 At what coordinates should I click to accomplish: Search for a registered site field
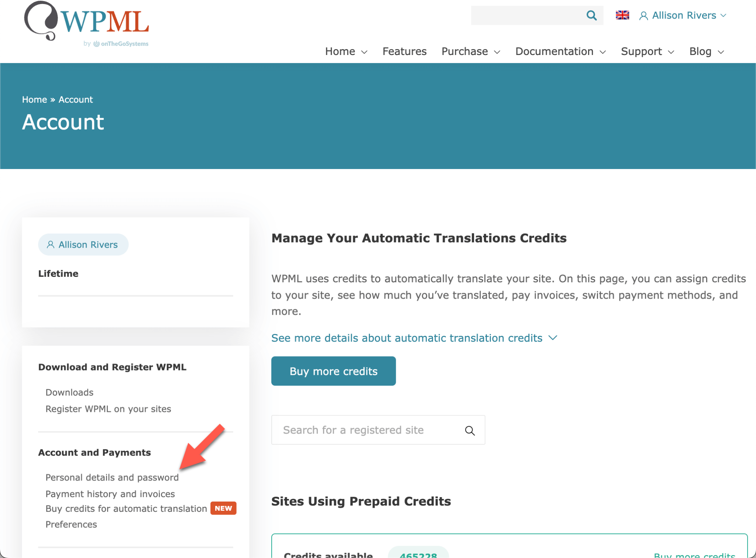click(379, 430)
